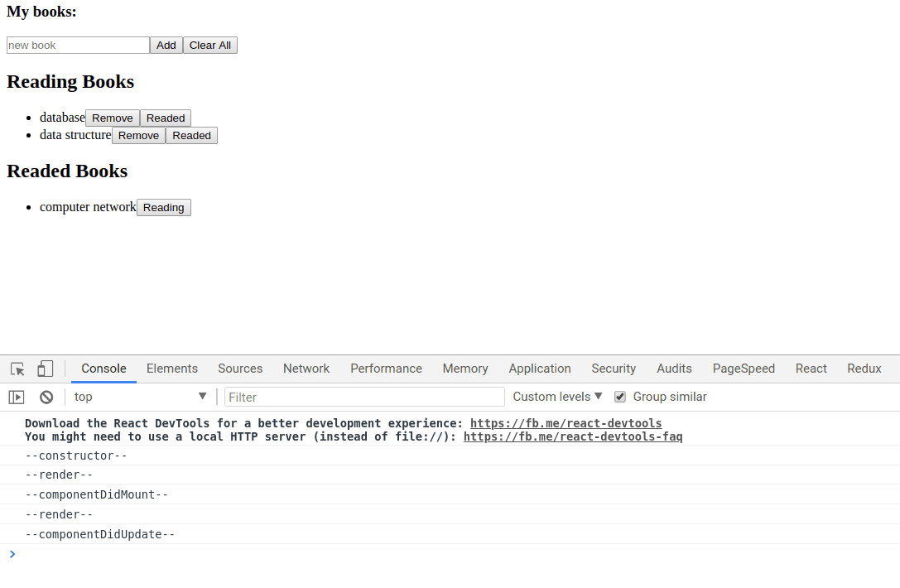Open the Network tab

[306, 369]
